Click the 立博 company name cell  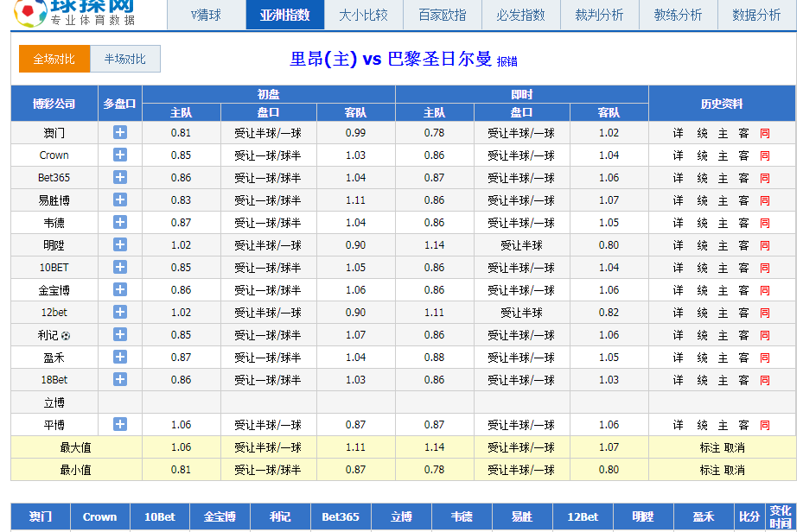pyautogui.click(x=54, y=402)
